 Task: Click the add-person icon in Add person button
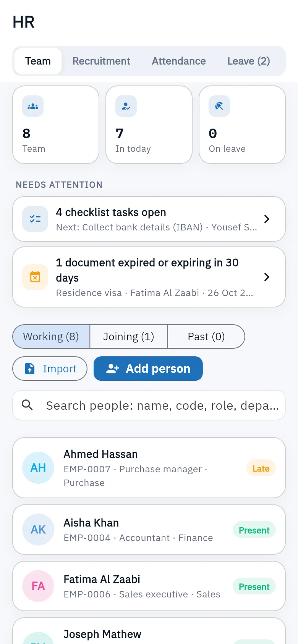(113, 369)
